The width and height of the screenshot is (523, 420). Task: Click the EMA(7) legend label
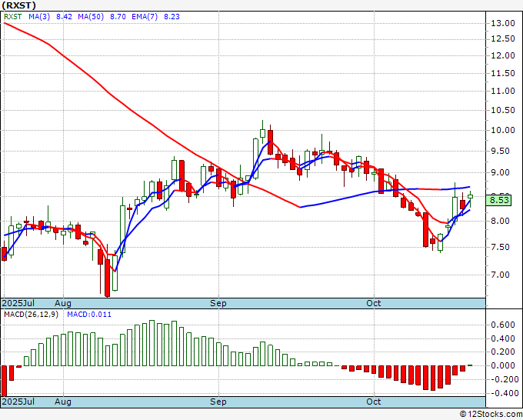(145, 17)
